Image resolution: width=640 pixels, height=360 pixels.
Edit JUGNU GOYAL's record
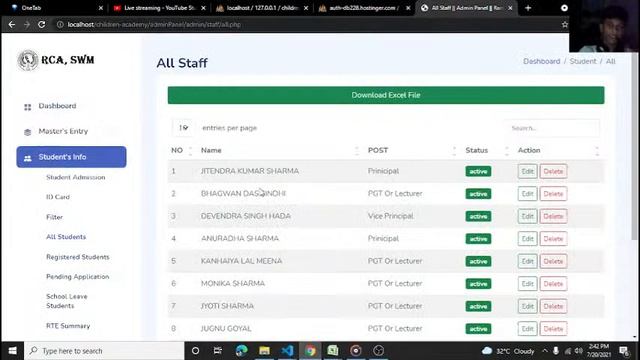point(527,329)
